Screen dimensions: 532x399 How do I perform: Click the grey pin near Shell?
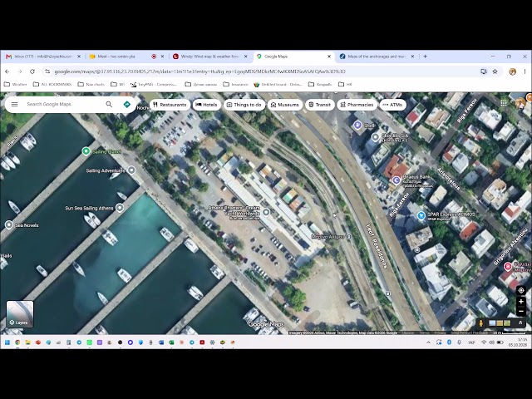click(375, 137)
